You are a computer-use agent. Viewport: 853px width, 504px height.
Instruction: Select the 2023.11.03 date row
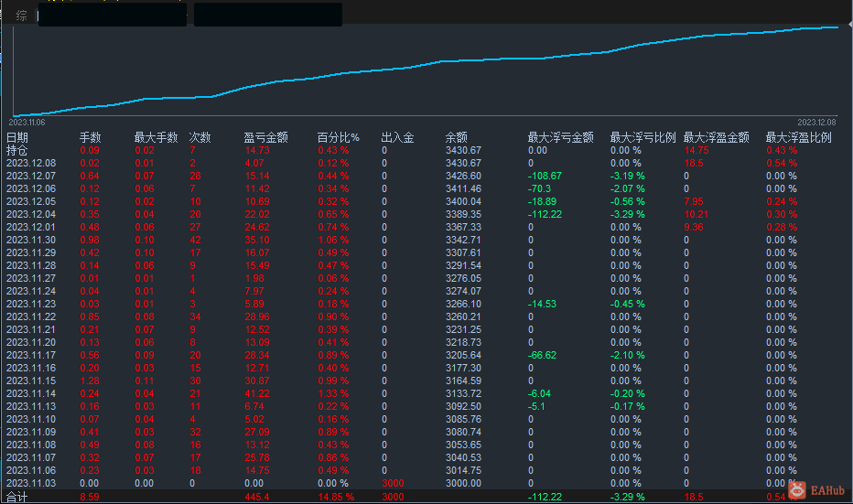31,483
